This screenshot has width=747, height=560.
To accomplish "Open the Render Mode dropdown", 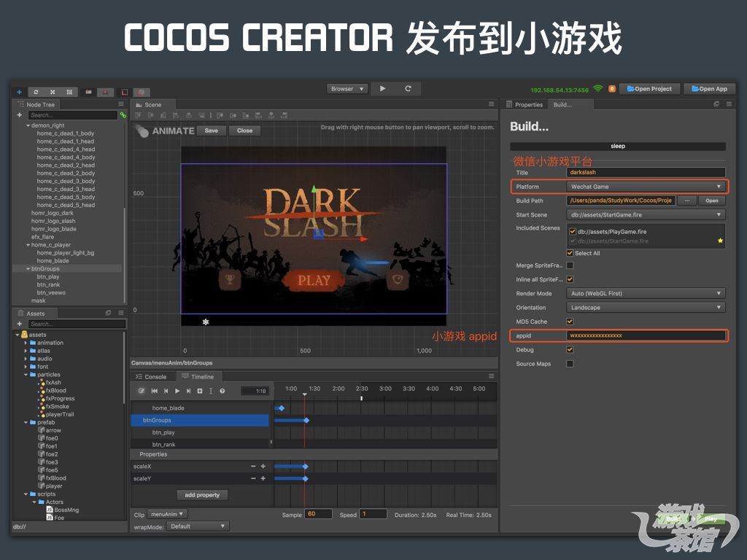I will (x=645, y=293).
